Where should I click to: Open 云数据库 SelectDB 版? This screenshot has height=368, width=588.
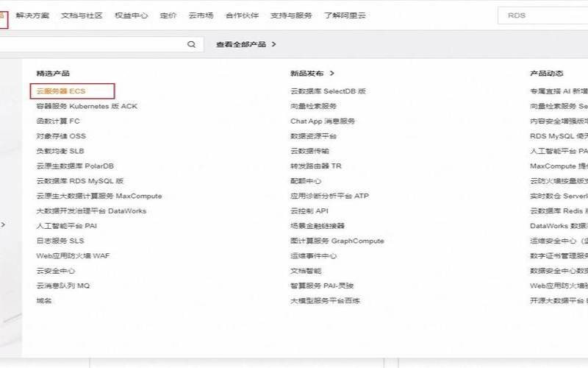coord(328,91)
